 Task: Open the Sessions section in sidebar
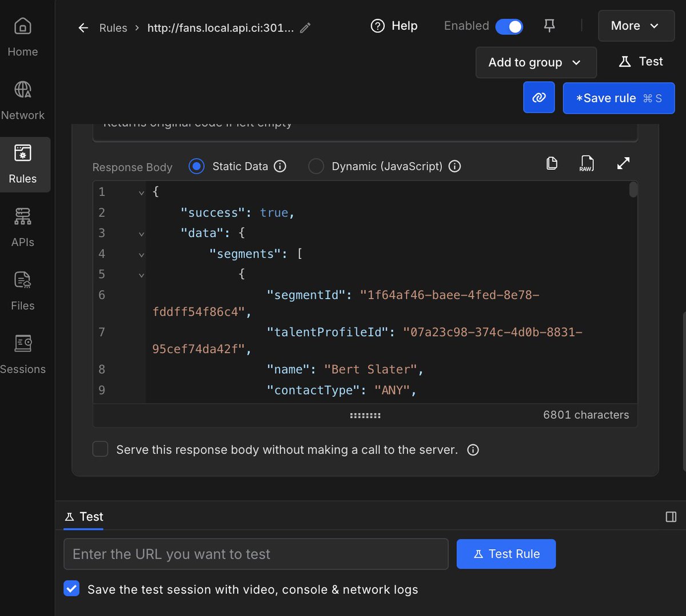tap(23, 355)
